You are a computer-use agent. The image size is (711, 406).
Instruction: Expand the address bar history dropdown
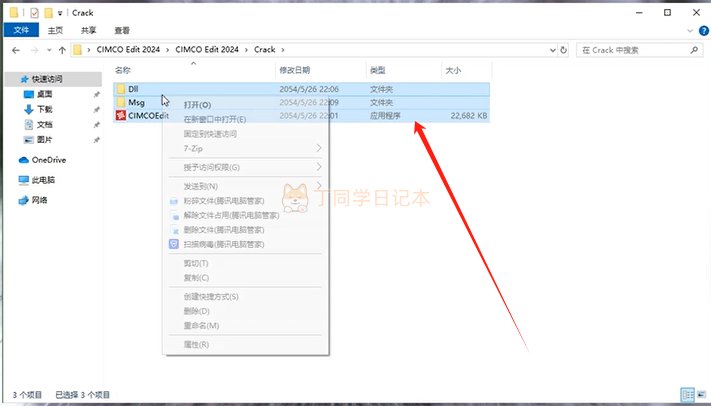pyautogui.click(x=553, y=50)
